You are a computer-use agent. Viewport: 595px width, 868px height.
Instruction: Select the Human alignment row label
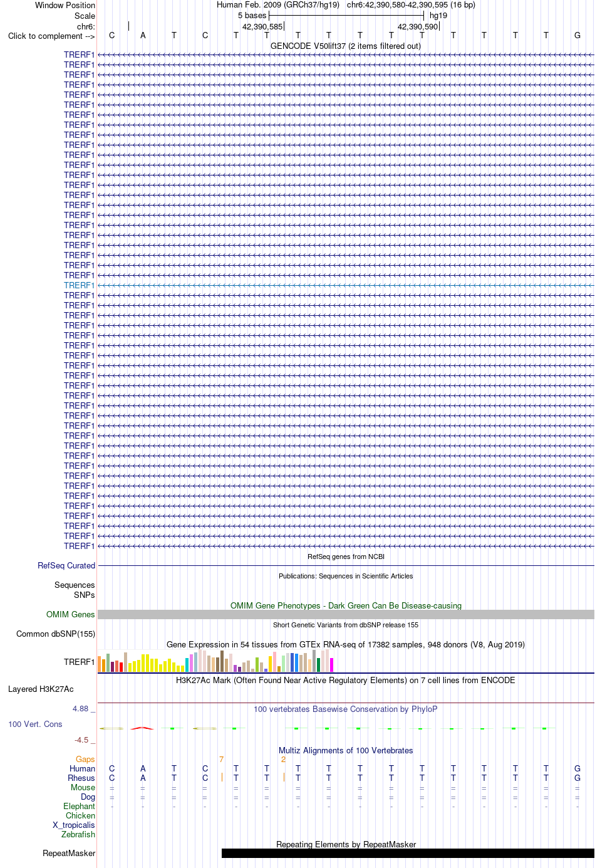pyautogui.click(x=82, y=768)
